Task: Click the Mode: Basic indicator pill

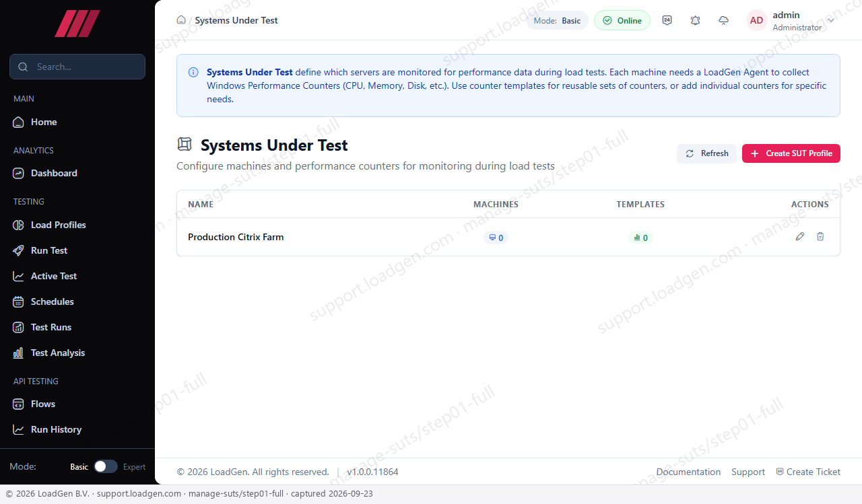Action: tap(557, 20)
